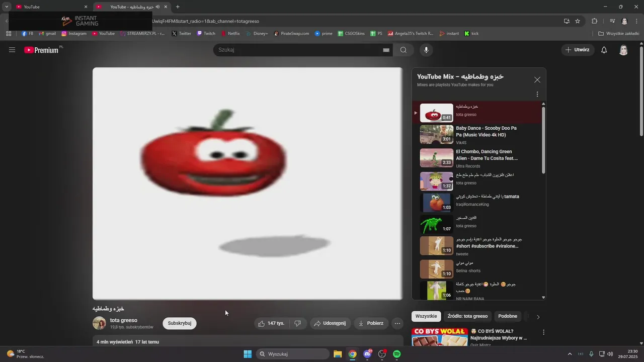Open the CSGOSkins bookmark
Image resolution: width=644 pixels, height=362 pixels.
pos(351,34)
